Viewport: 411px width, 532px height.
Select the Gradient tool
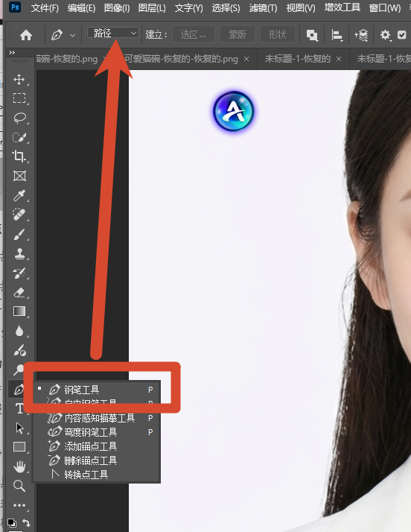point(19,311)
